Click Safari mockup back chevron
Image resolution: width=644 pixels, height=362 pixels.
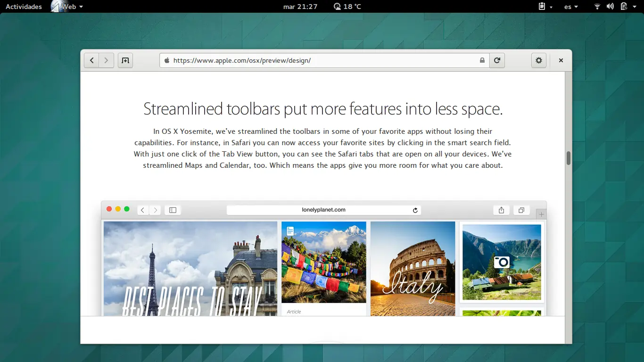(143, 210)
